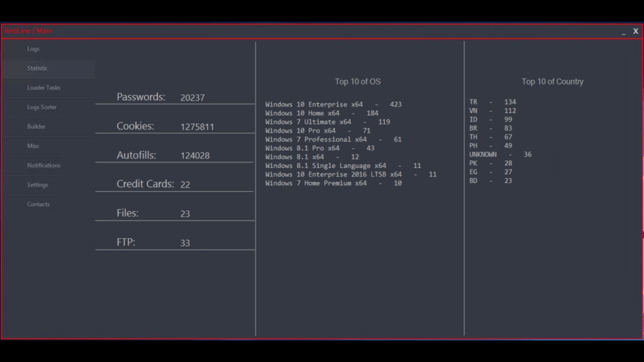Click the Cookies label
The image size is (644, 362).
(x=136, y=126)
